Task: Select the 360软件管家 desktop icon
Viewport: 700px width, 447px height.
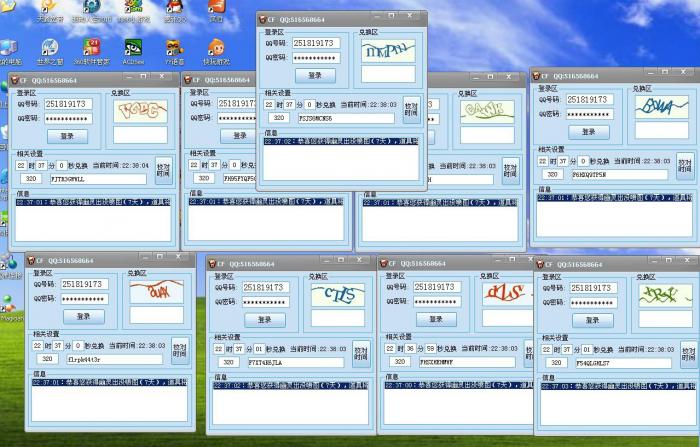Action: pyautogui.click(x=92, y=51)
